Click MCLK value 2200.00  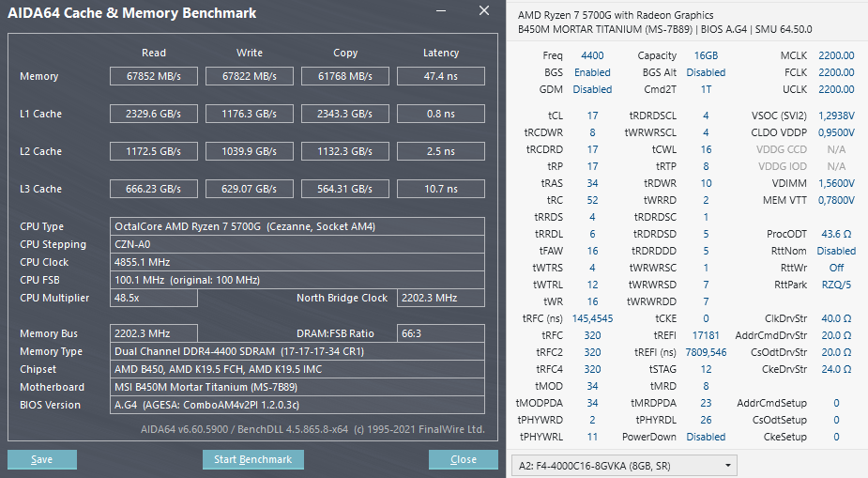point(836,55)
